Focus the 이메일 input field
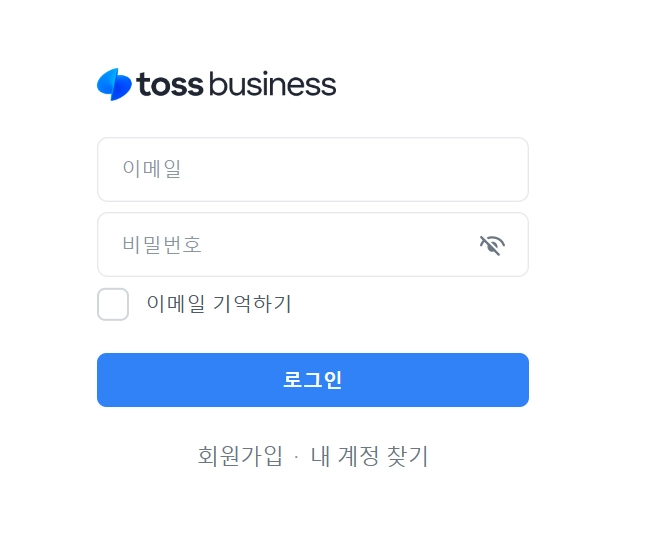Screen dimensions: 660x545 pyautogui.click(x=312, y=169)
